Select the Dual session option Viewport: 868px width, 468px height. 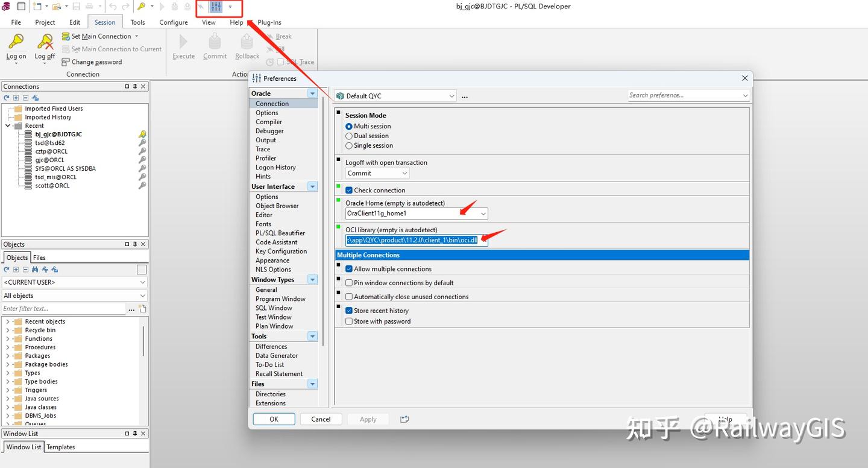(349, 136)
